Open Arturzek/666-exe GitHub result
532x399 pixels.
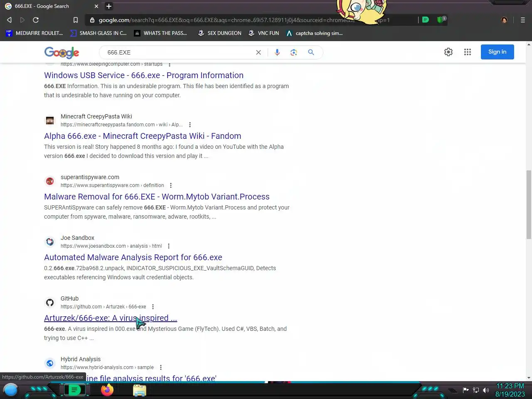tap(111, 318)
